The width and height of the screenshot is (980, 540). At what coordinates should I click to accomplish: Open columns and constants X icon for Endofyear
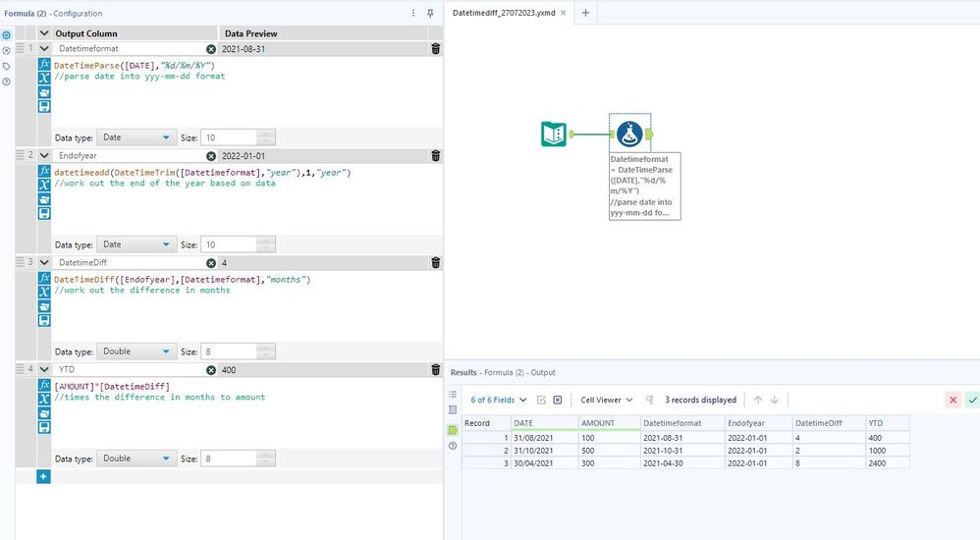tap(44, 185)
